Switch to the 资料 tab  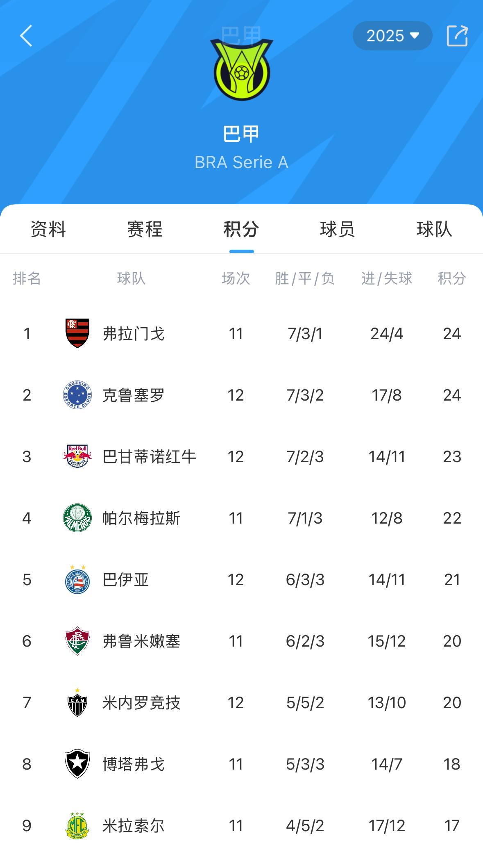tap(48, 229)
